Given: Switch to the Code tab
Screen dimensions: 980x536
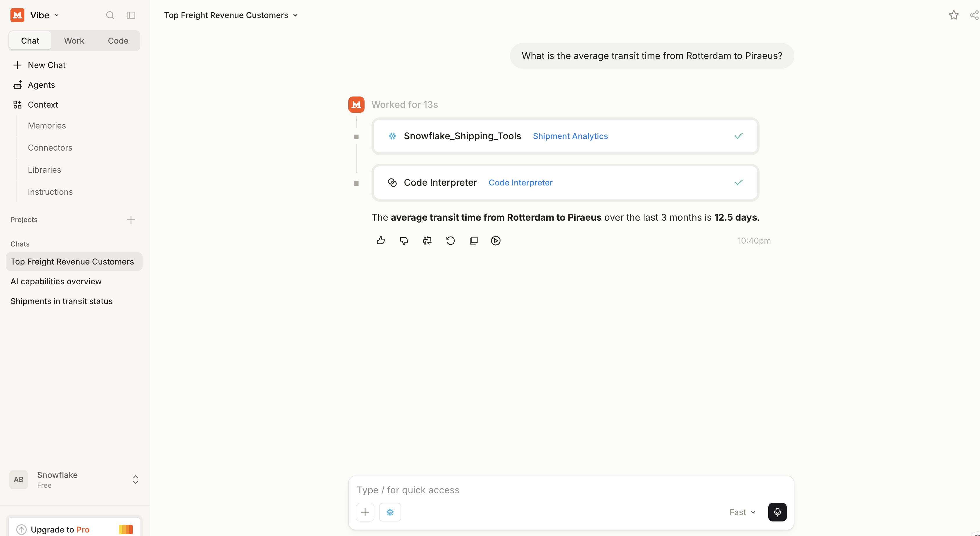Looking at the screenshot, I should [x=118, y=41].
